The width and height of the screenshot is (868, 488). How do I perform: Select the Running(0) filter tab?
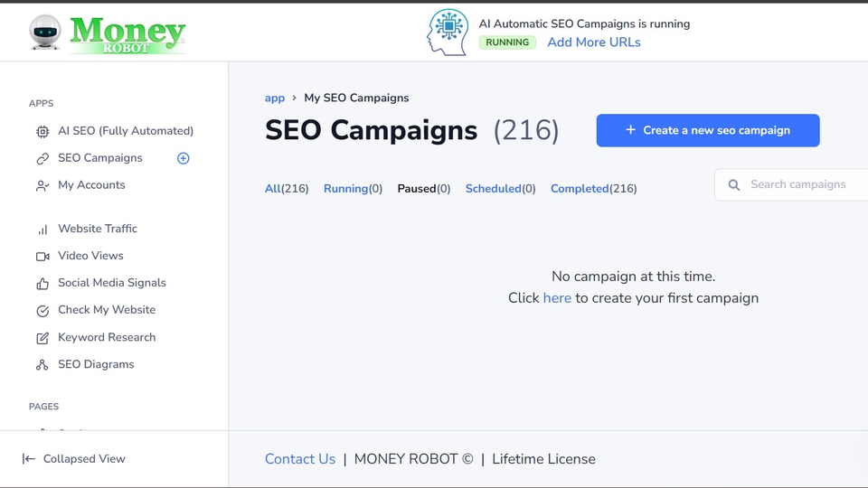tap(354, 189)
